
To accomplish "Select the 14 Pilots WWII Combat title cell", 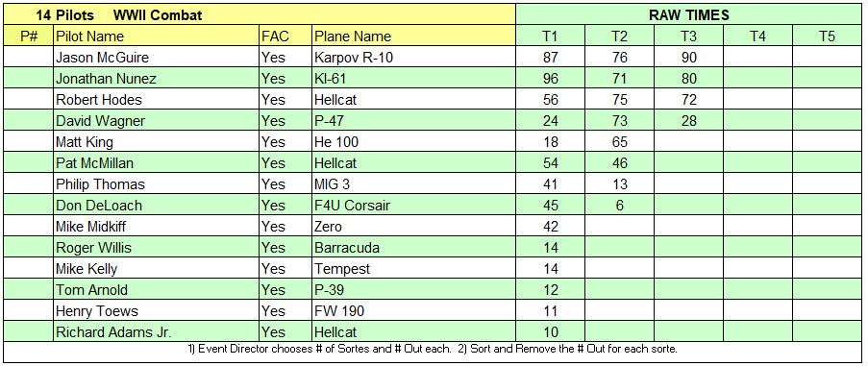I will click(x=260, y=14).
